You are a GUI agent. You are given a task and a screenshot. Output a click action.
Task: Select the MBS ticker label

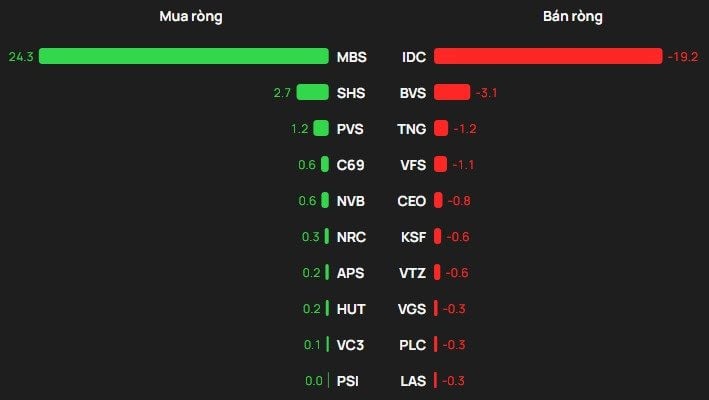pyautogui.click(x=351, y=57)
